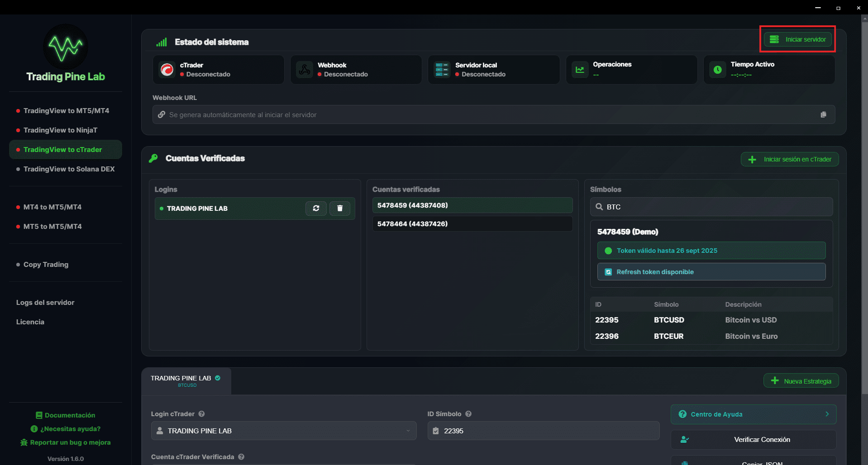Click the Webhook status icon
The image size is (868, 465).
coord(305,69)
